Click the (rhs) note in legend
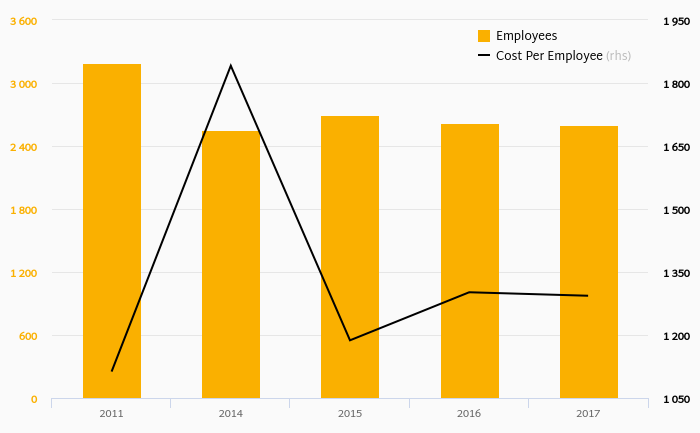The image size is (700, 433). [x=618, y=56]
